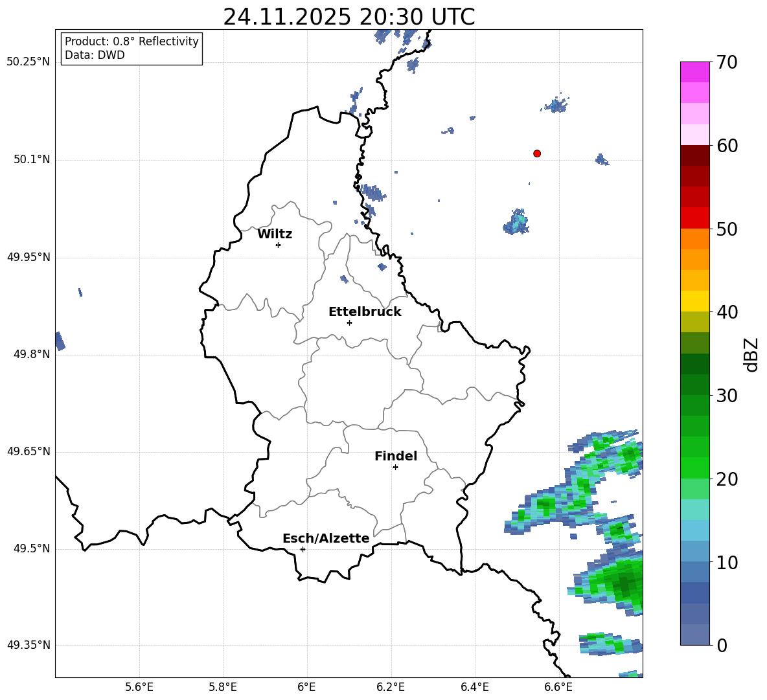The height and width of the screenshot is (700, 767).
Task: Click the 20 value on colorbar
Action: tap(727, 479)
